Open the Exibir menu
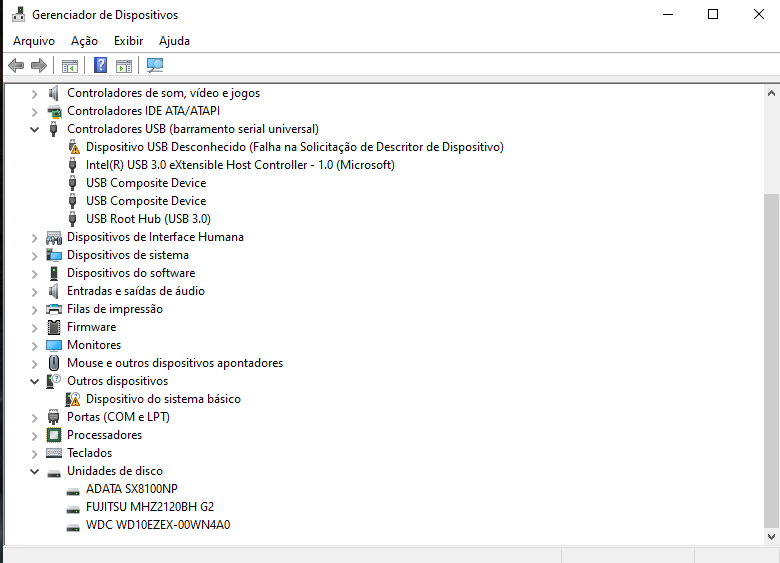The height and width of the screenshot is (563, 780). (128, 41)
